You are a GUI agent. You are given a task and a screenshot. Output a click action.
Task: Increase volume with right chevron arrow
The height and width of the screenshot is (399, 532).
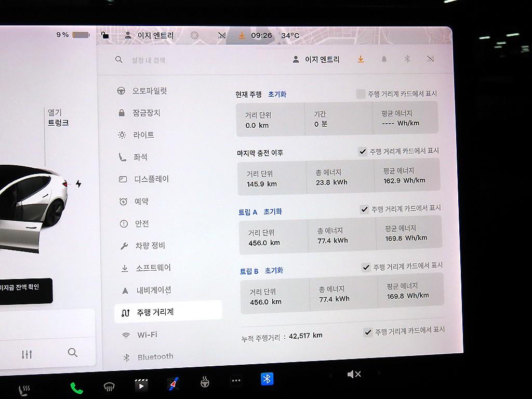[x=379, y=373]
